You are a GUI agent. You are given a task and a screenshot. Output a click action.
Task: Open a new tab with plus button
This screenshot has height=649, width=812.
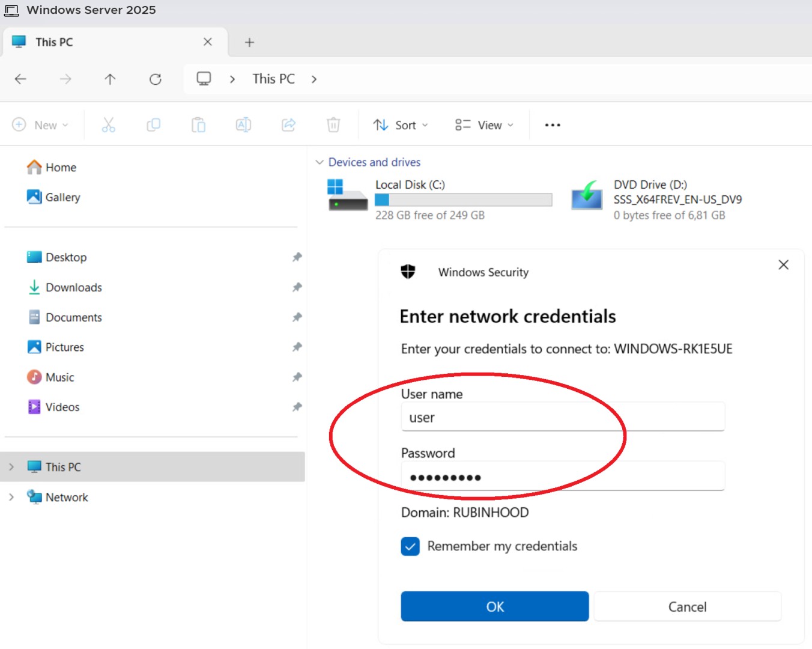pos(250,42)
